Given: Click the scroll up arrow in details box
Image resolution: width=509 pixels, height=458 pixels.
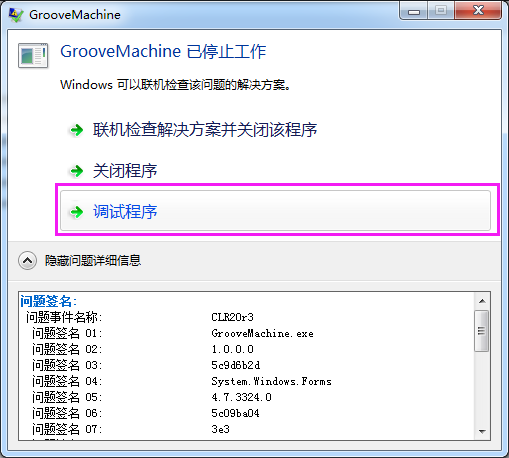Looking at the screenshot, I should point(482,301).
